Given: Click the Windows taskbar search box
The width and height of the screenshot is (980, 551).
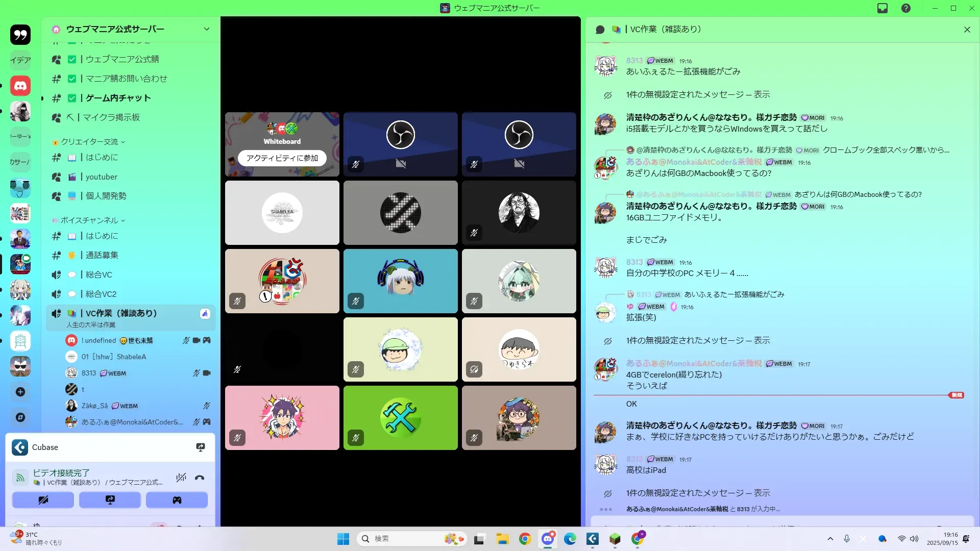Looking at the screenshot, I should (403, 539).
